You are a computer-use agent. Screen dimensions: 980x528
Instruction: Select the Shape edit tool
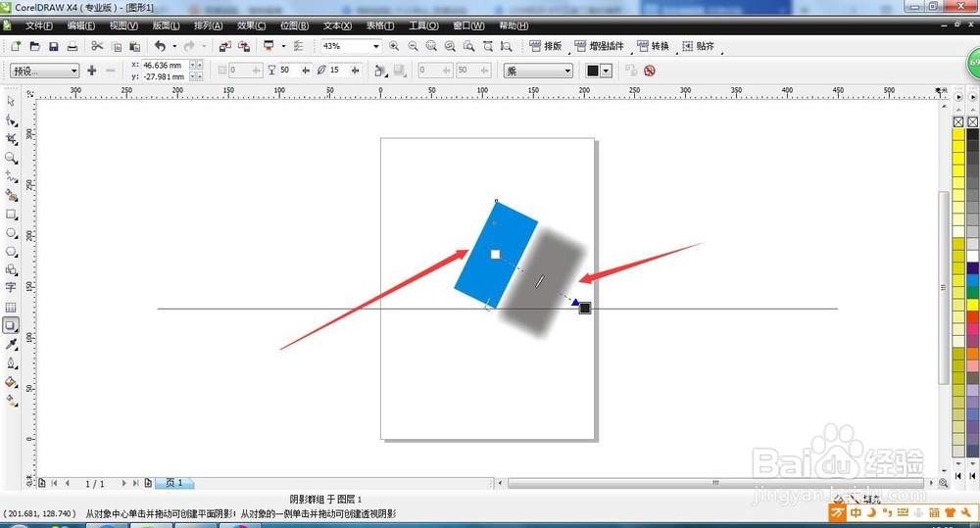pos(11,120)
